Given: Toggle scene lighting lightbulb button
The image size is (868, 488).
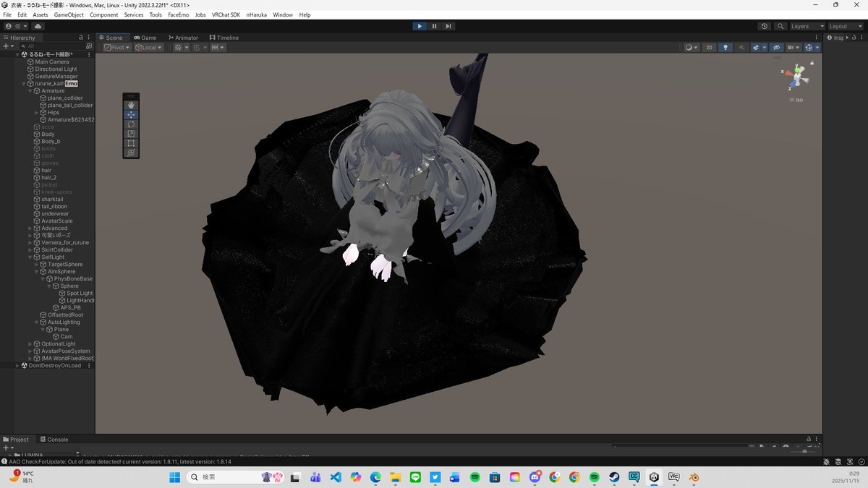Looking at the screenshot, I should (x=726, y=47).
